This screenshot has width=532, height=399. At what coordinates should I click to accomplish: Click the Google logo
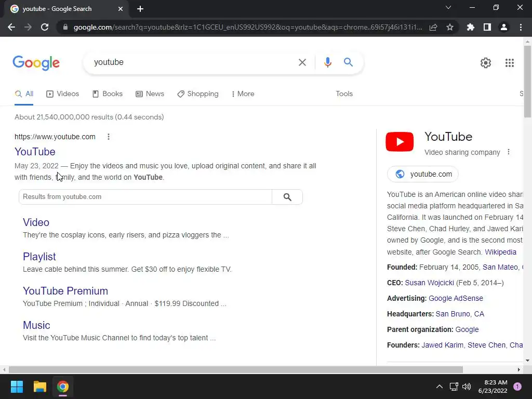tap(36, 63)
